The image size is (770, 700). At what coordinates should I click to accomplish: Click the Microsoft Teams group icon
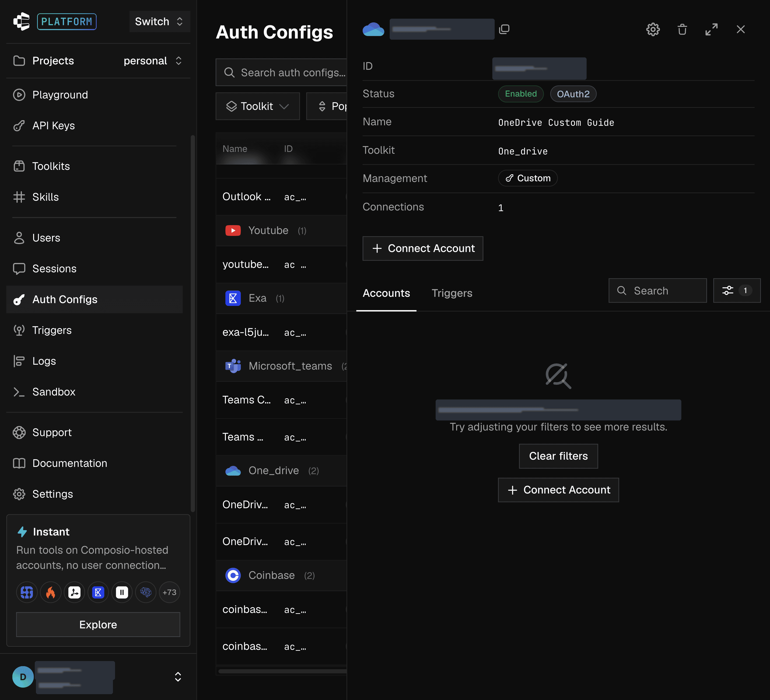[x=233, y=366]
